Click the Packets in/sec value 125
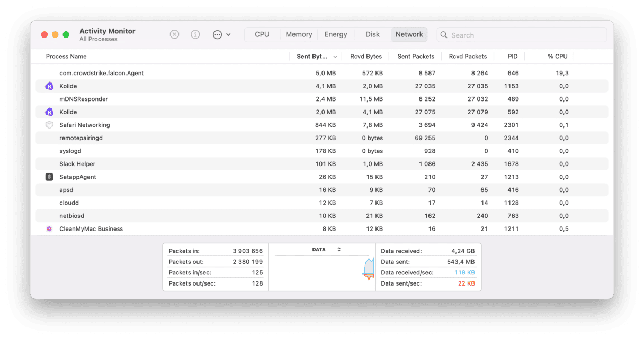 257,273
